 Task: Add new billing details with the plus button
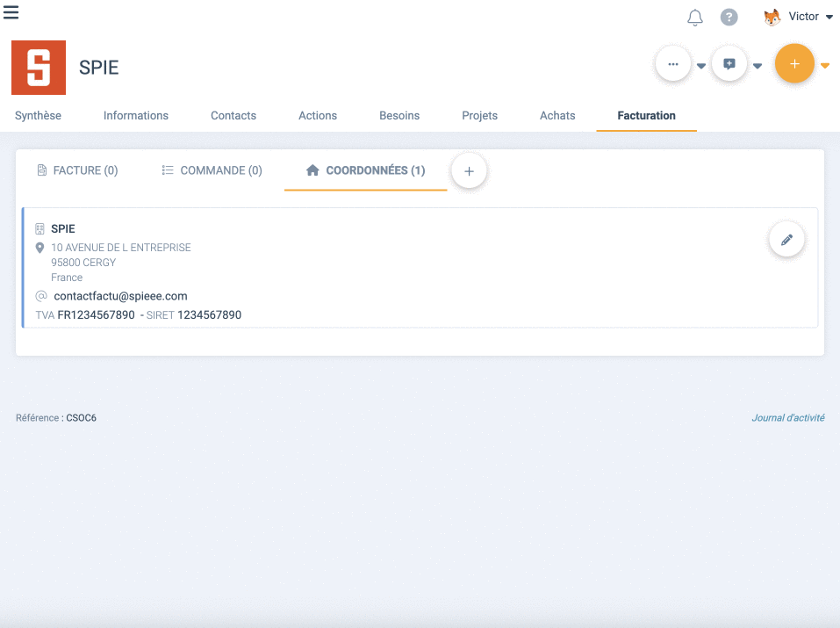coord(469,171)
